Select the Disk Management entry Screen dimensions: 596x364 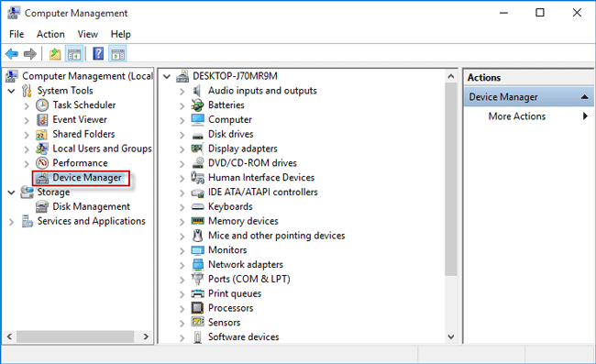tap(91, 206)
